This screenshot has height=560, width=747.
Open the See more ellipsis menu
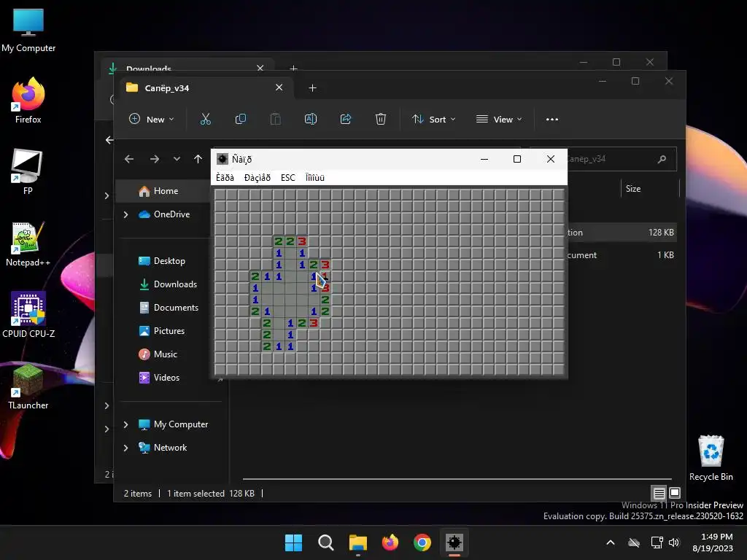coord(552,119)
